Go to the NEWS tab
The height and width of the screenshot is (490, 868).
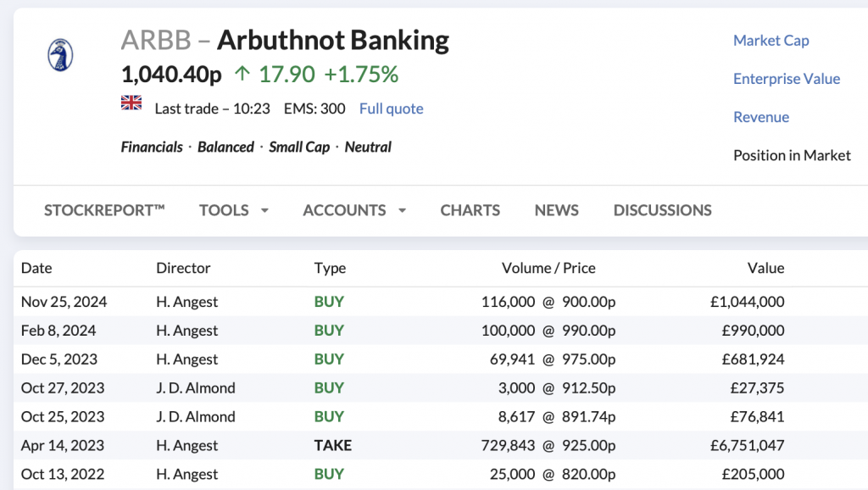pyautogui.click(x=556, y=210)
